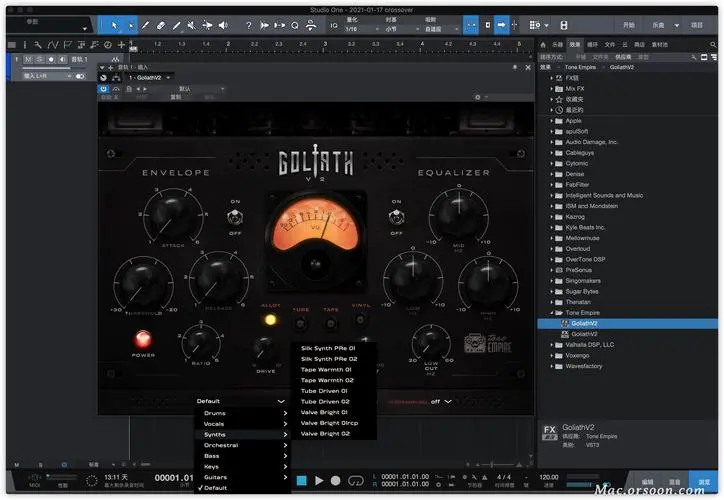Open the 1 - GoliathV2 plugin selector dropdown

150,78
